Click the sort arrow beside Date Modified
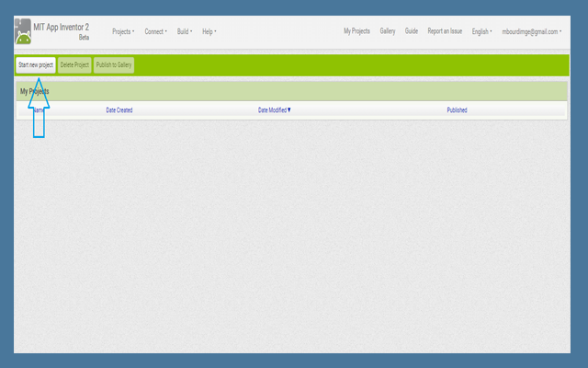The height and width of the screenshot is (368, 588). click(289, 110)
